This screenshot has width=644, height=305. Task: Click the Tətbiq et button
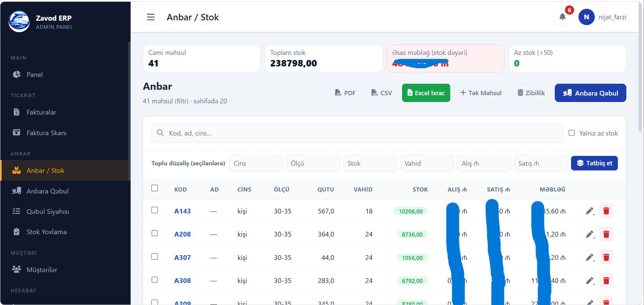click(x=594, y=163)
